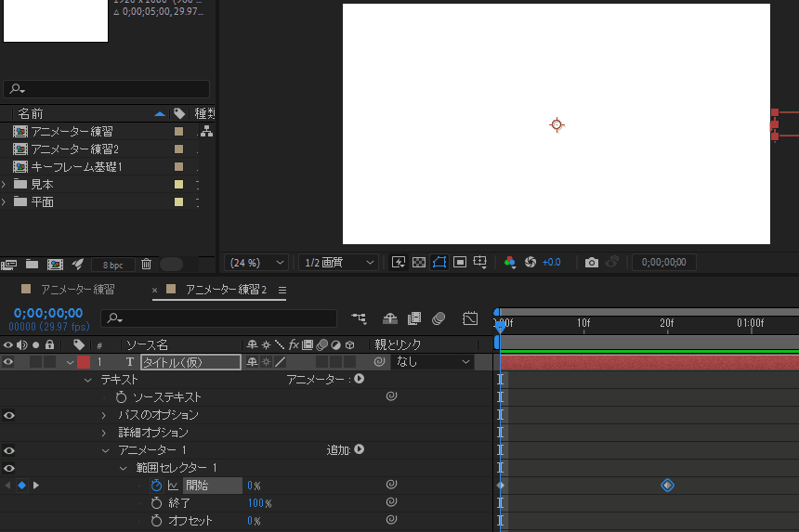This screenshot has width=799, height=532.
Task: Show channel and color management icon
Action: tap(509, 262)
